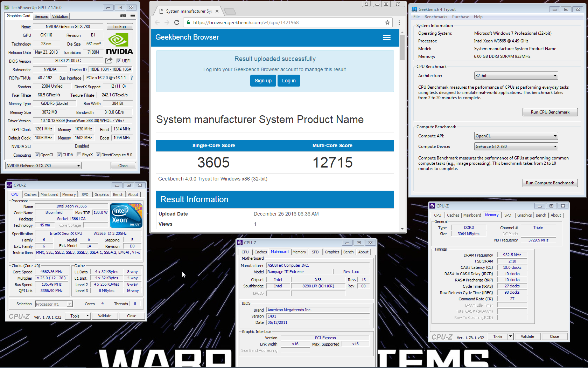Open the Caches tab in CPU-Z CPU window
Image resolution: width=588 pixels, height=368 pixels.
pyautogui.click(x=30, y=195)
